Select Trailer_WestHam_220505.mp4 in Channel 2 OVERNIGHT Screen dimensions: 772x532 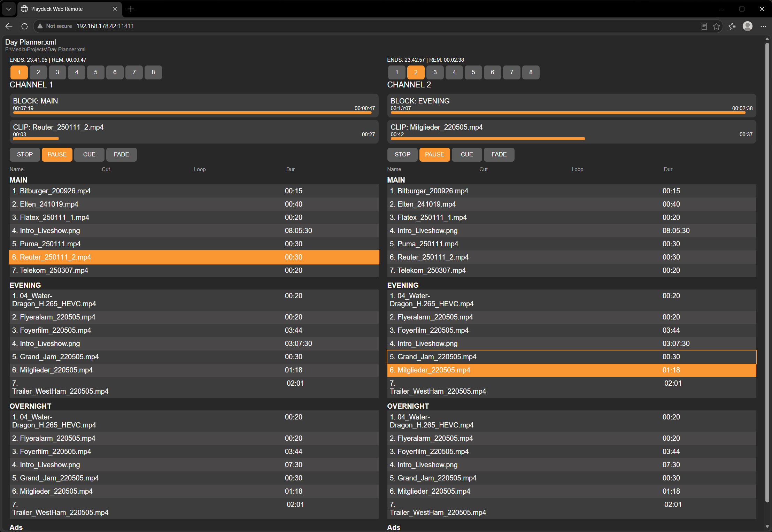tap(572, 509)
